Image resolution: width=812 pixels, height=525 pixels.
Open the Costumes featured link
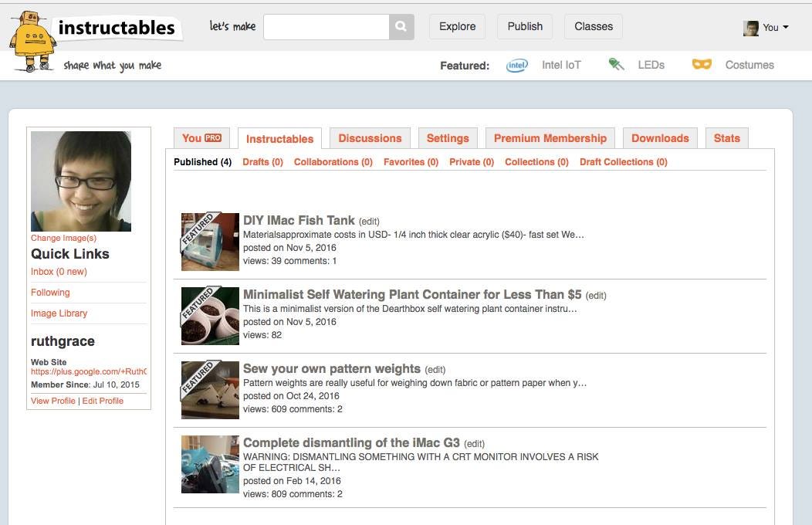pos(749,65)
